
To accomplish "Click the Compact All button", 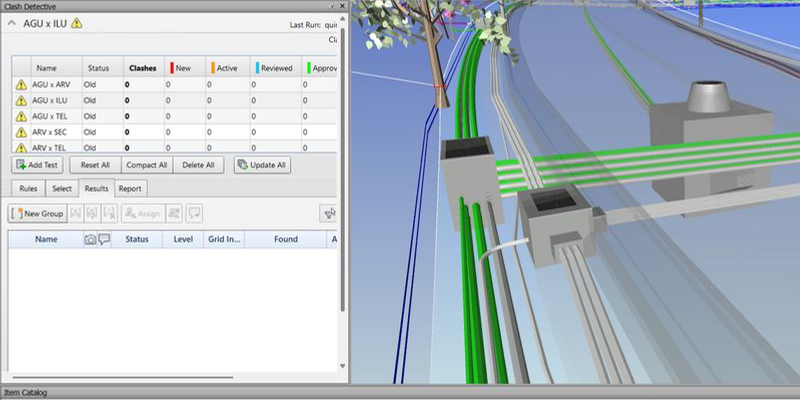I will 147,165.
